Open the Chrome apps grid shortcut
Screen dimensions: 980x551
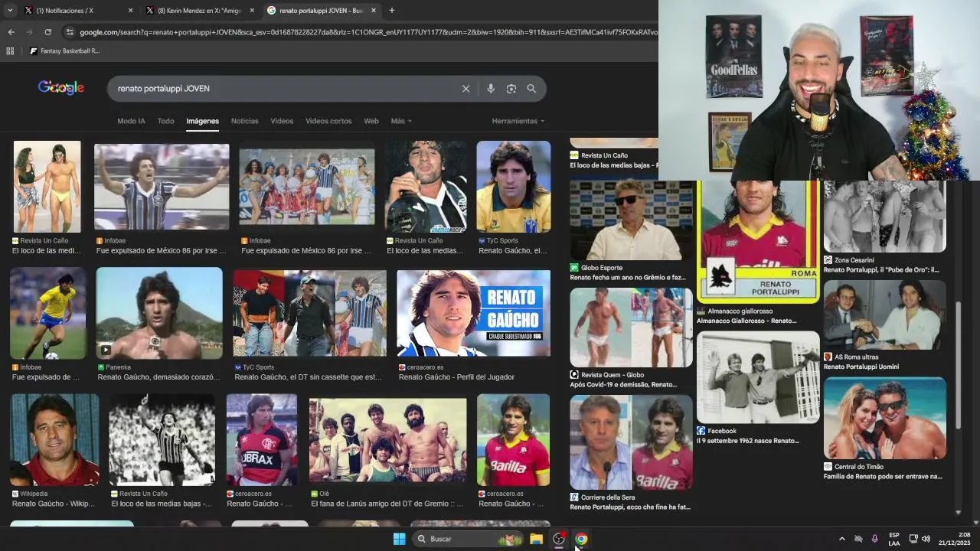point(10,51)
